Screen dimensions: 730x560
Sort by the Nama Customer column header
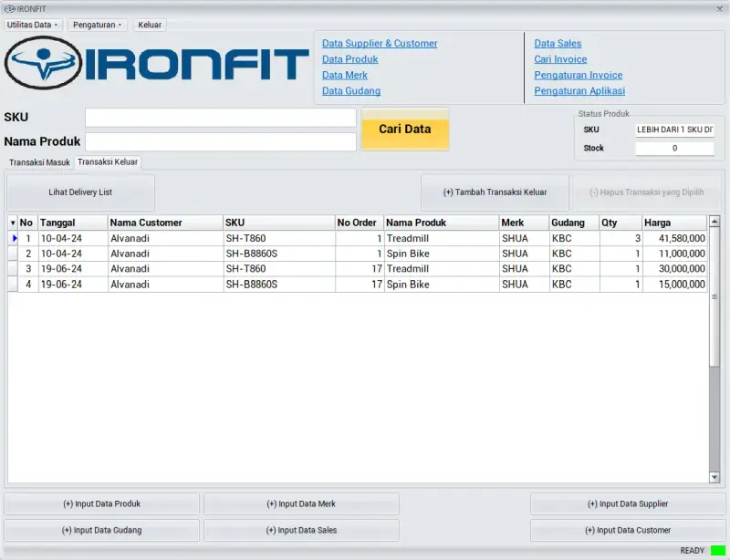(165, 223)
